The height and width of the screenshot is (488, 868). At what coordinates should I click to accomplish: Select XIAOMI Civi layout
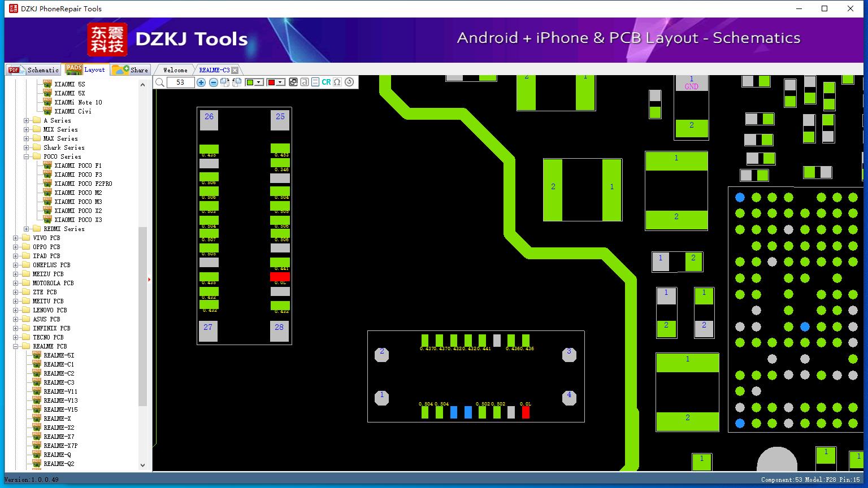click(x=72, y=111)
